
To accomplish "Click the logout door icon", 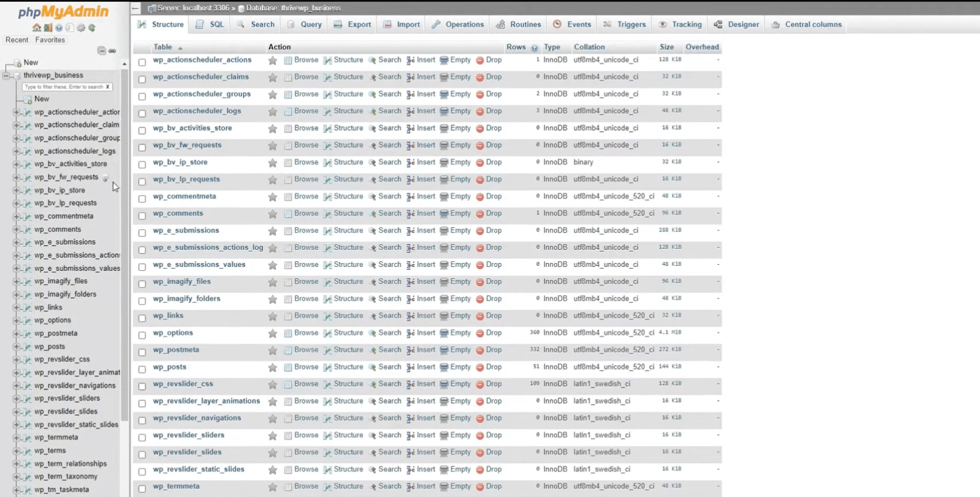I will [48, 28].
